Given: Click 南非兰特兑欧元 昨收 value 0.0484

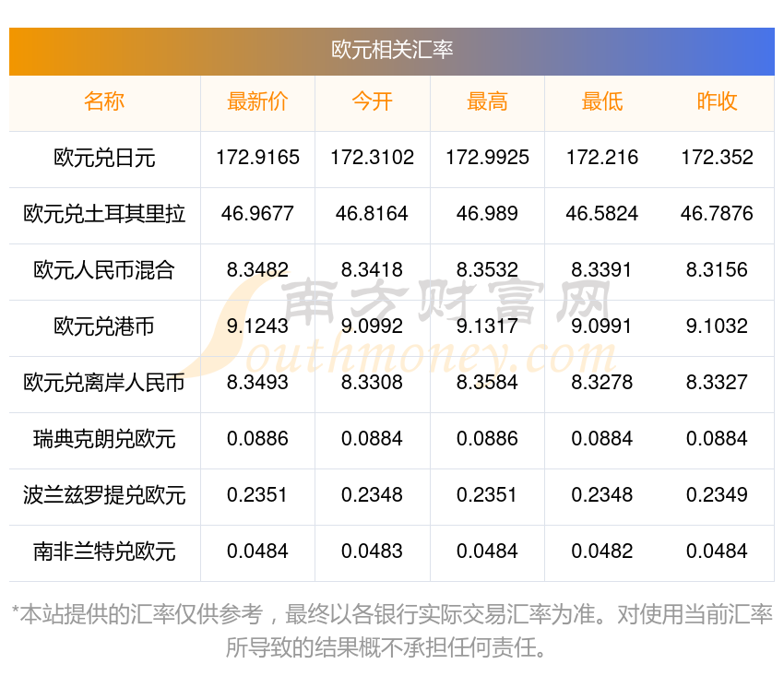Looking at the screenshot, I should pos(717,551).
